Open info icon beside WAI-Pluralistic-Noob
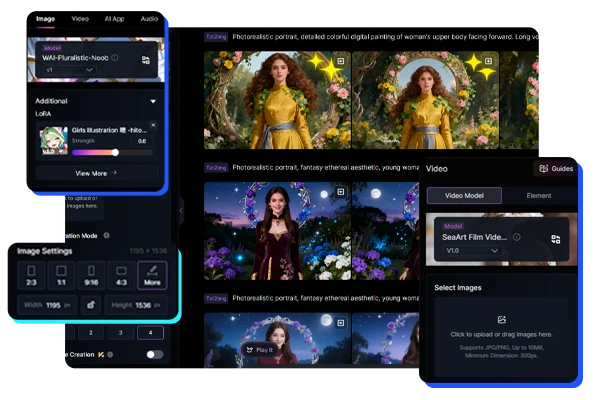This screenshot has width=600, height=400. [115, 58]
